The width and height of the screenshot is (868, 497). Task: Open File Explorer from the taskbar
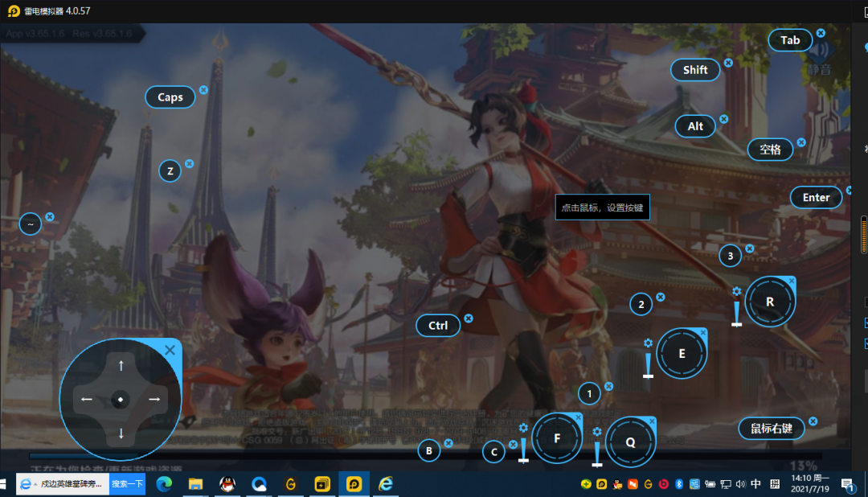coord(195,483)
